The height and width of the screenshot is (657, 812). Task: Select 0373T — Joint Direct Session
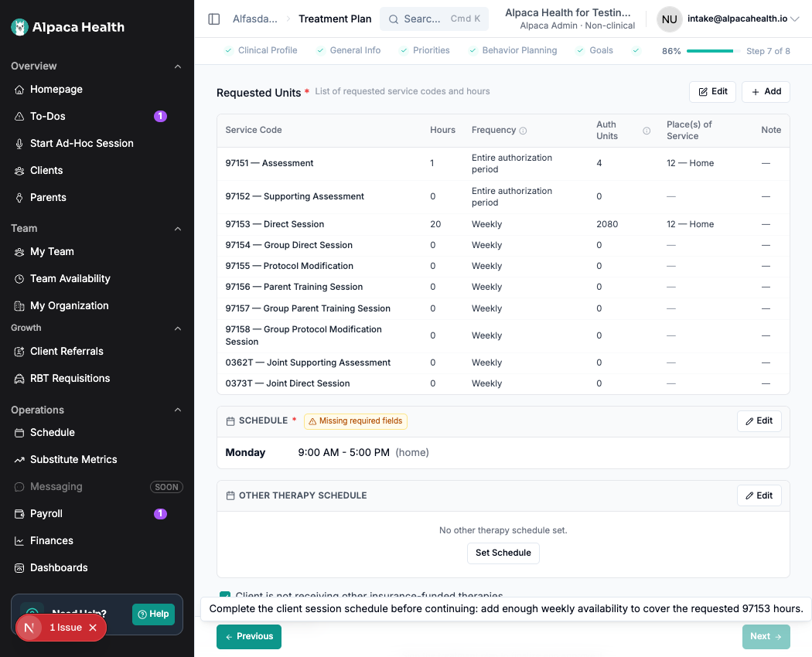point(503,383)
